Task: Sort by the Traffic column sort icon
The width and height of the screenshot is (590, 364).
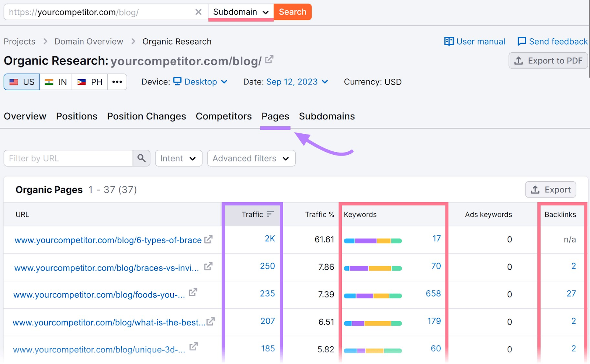Action: (x=271, y=214)
